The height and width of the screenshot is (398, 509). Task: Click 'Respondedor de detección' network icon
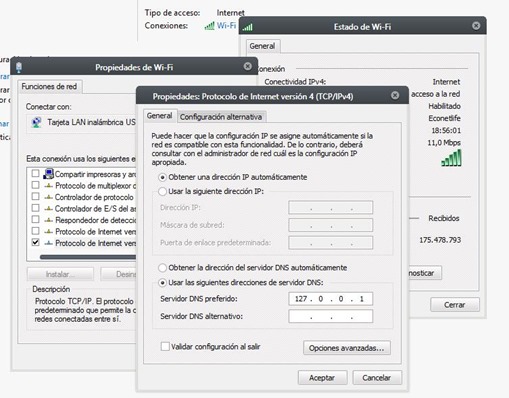pos(49,220)
